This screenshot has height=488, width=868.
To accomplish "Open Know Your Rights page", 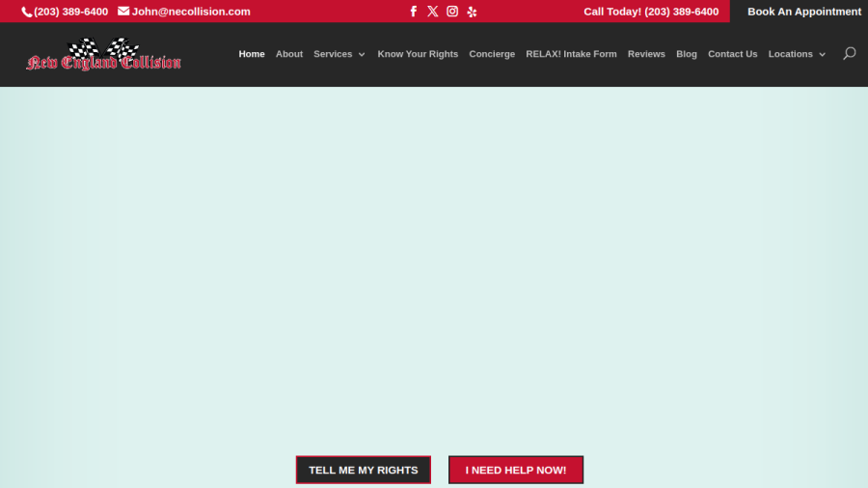I will [x=418, y=54].
